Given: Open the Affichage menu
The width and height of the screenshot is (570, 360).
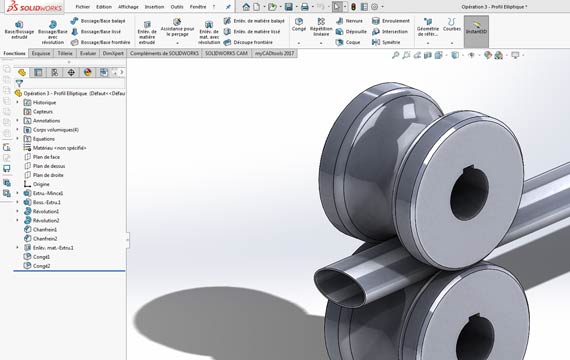Looking at the screenshot, I should (x=128, y=7).
